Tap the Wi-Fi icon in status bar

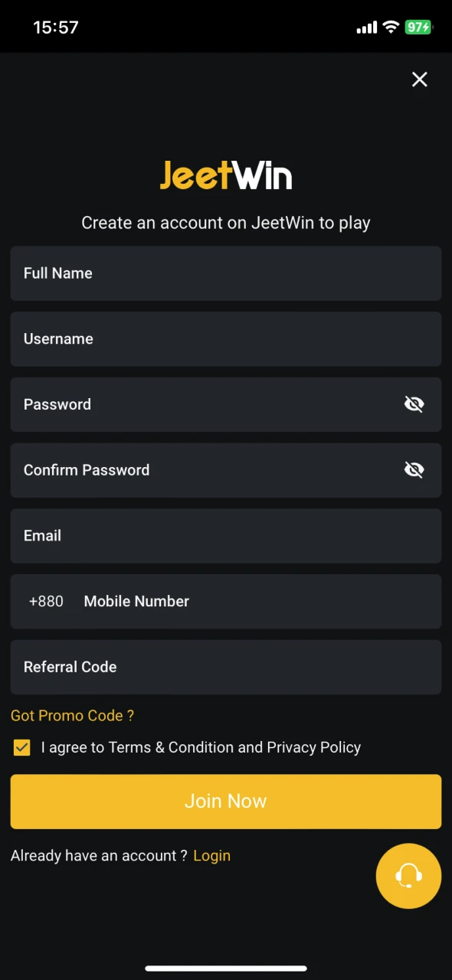point(391,28)
